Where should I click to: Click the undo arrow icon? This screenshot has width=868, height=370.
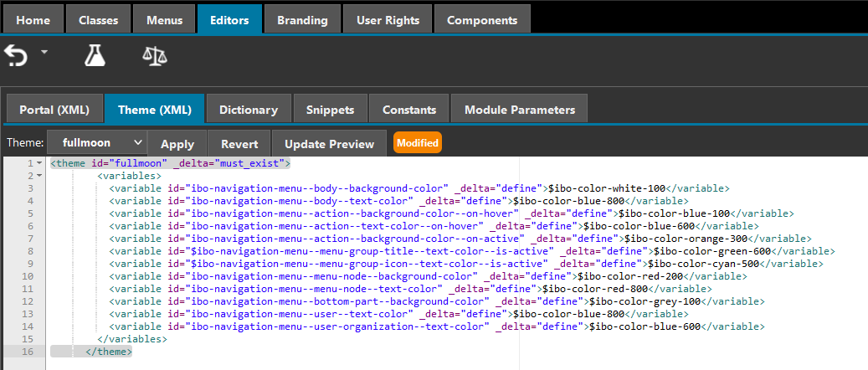16,56
